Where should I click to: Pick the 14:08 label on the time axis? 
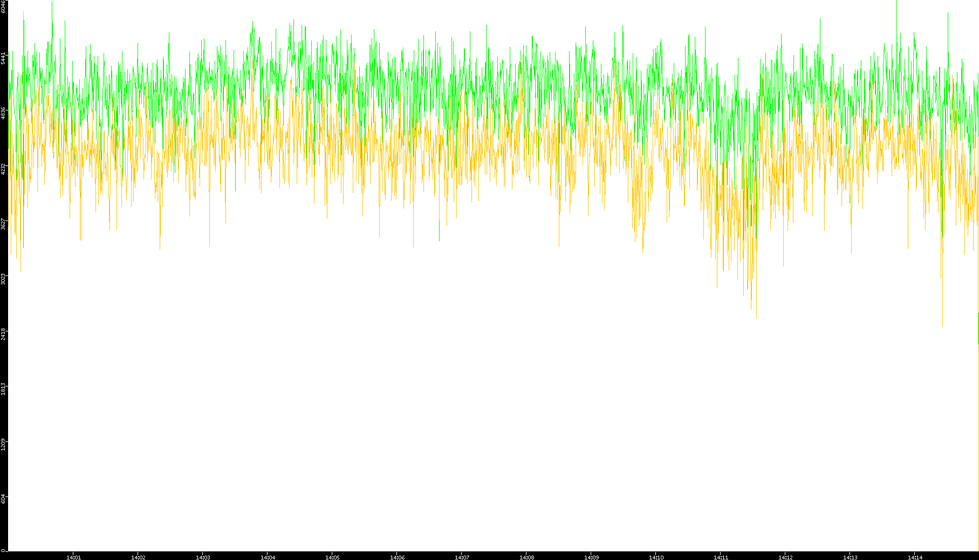526,557
